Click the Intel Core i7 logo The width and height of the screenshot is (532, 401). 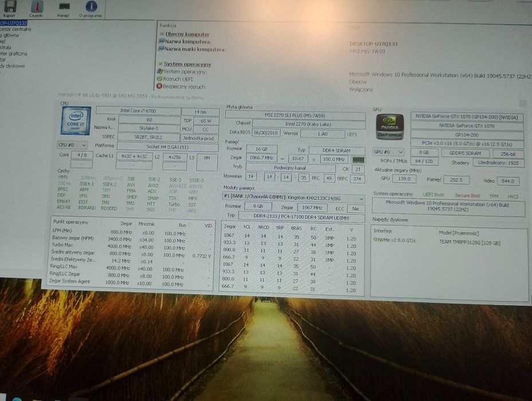(x=76, y=121)
